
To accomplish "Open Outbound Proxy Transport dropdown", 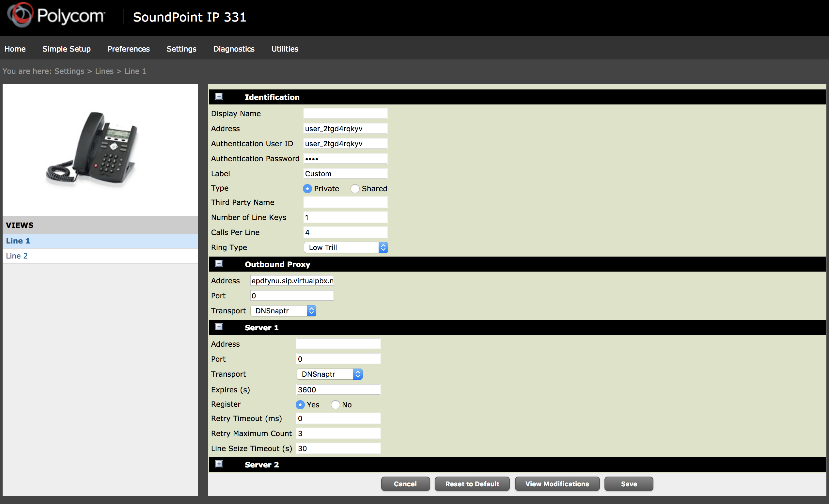I will (x=283, y=310).
